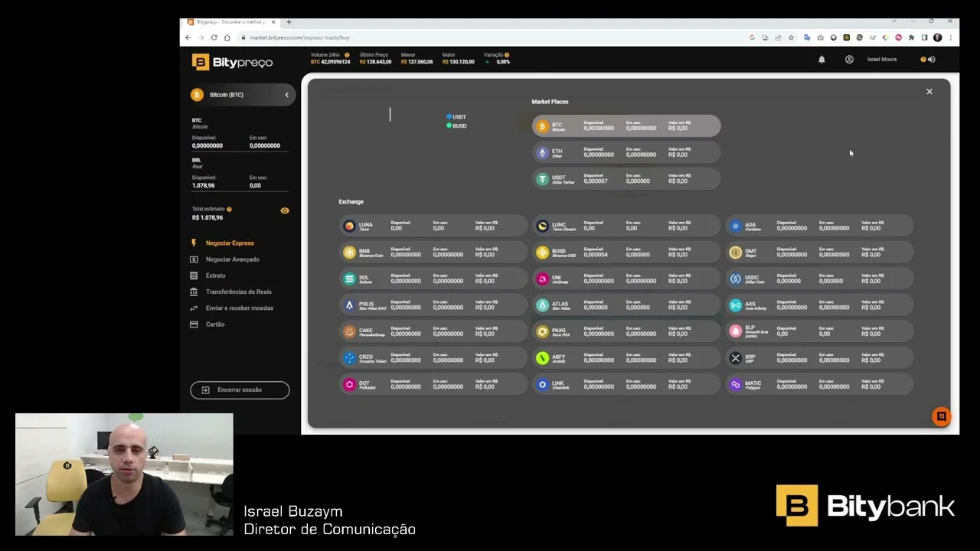
Task: Toggle the sound speaker icon in header
Action: point(932,60)
